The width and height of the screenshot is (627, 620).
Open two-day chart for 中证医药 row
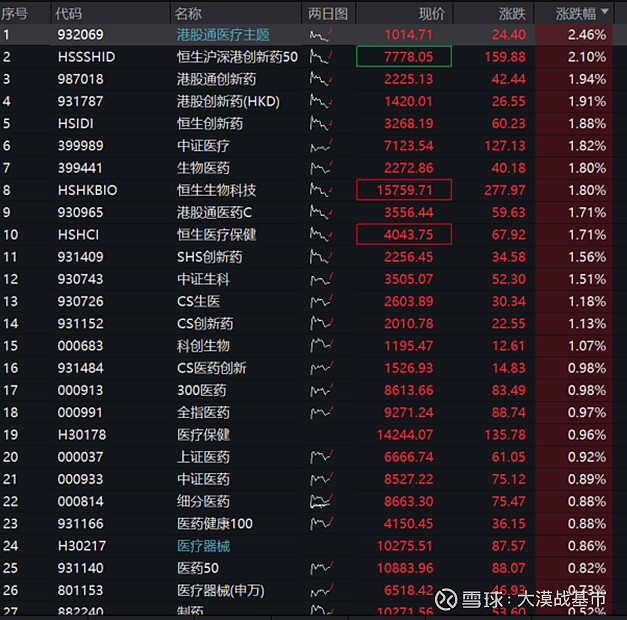321,479
